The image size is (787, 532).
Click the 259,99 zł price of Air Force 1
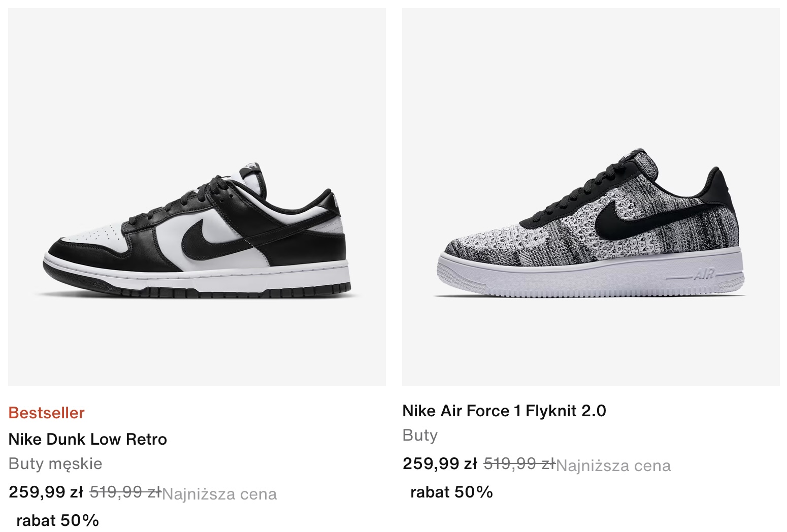point(440,463)
